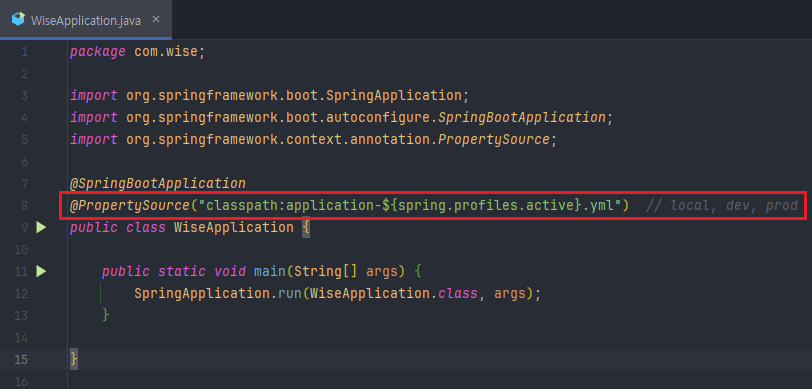Viewport: 812px width, 389px height.
Task: Click the @SpringBootApplication annotation
Action: tap(158, 183)
